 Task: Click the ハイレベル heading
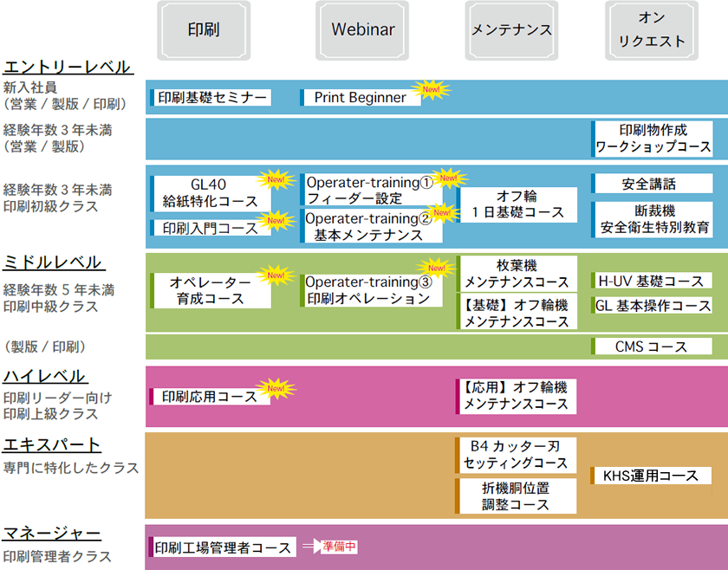(x=45, y=376)
